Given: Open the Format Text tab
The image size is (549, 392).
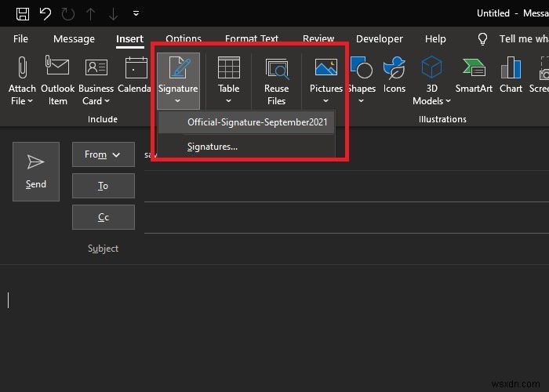Looking at the screenshot, I should 252,38.
